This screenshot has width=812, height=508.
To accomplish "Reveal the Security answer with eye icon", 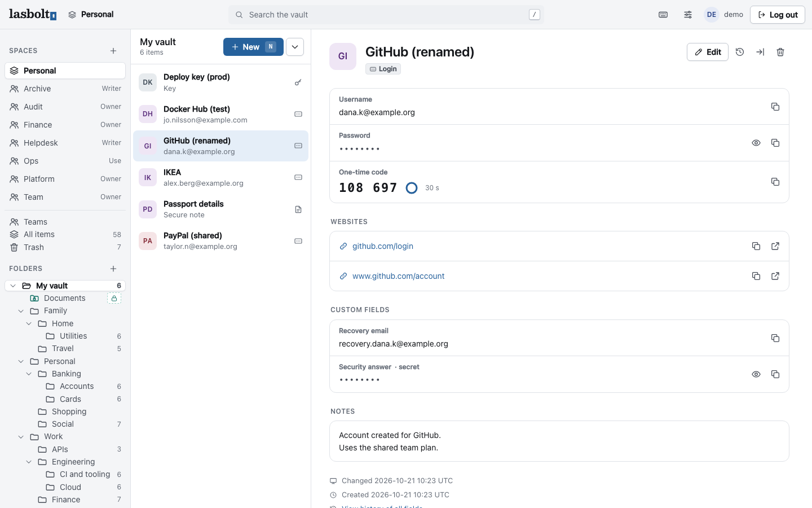I will pos(756,374).
